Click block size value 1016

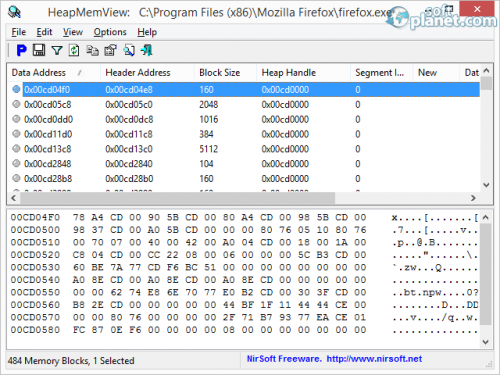tap(209, 119)
